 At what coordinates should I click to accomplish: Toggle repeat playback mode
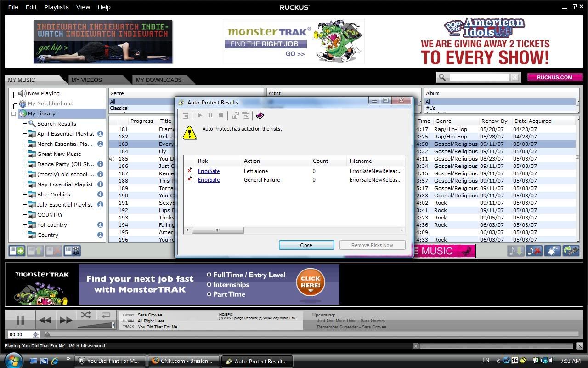click(106, 315)
